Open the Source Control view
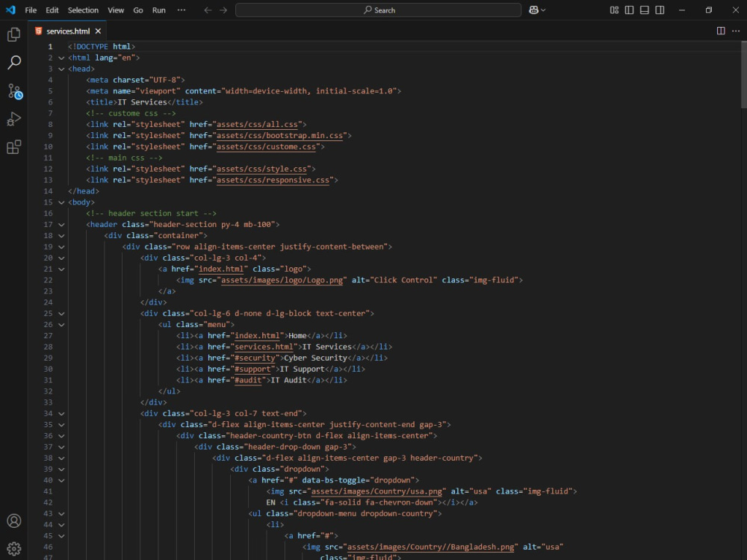The image size is (747, 560). coord(13,91)
